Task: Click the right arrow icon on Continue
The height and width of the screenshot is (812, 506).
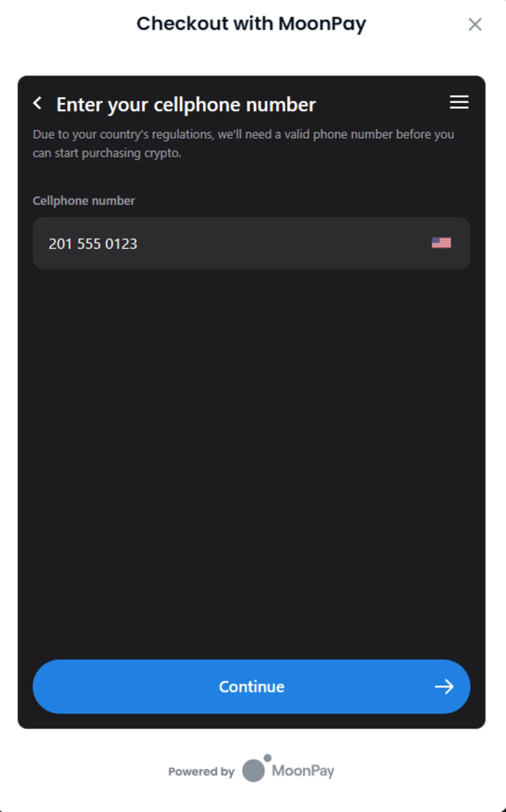Action: point(444,687)
